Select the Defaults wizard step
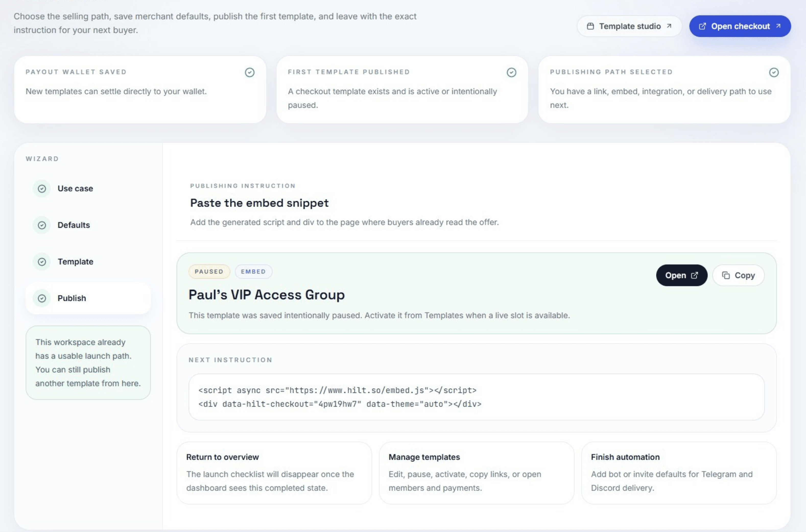806x532 pixels. pos(88,225)
